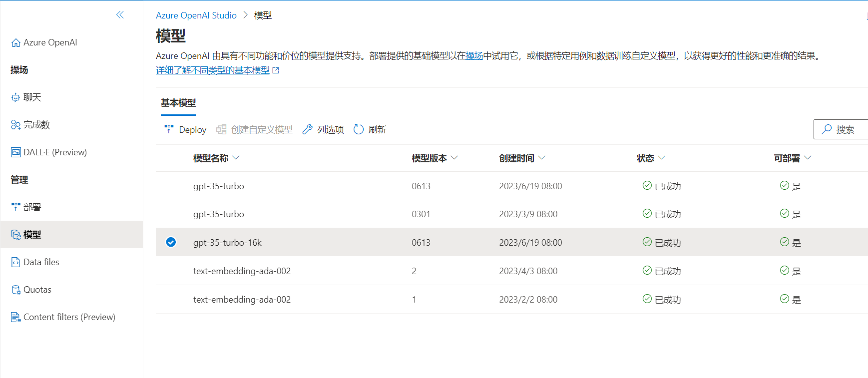Click the success status icon for gpt-35-turbo-16k
Image resolution: width=868 pixels, height=378 pixels.
pos(647,242)
